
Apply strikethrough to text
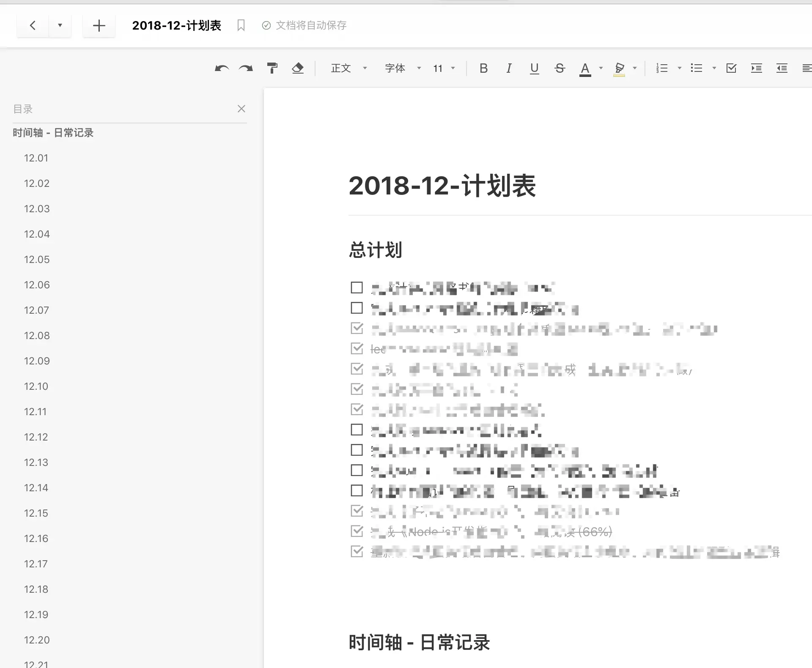[x=560, y=68]
